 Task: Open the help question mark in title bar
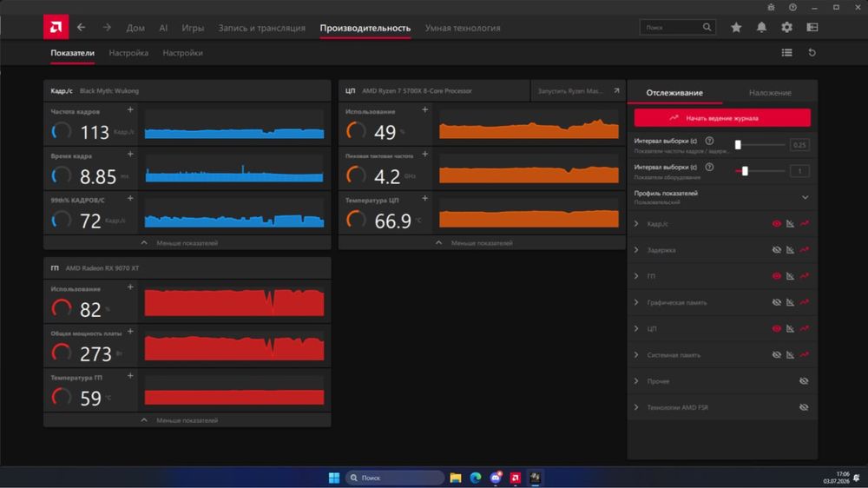click(x=792, y=7)
